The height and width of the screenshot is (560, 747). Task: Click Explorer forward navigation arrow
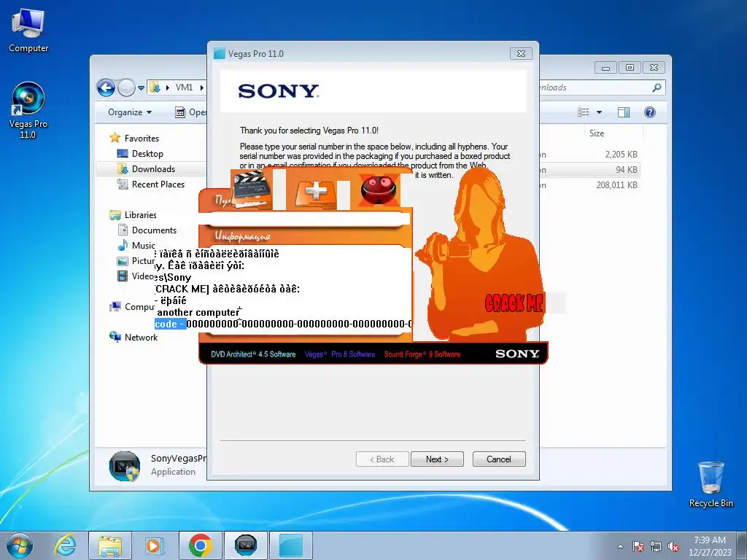tap(125, 87)
